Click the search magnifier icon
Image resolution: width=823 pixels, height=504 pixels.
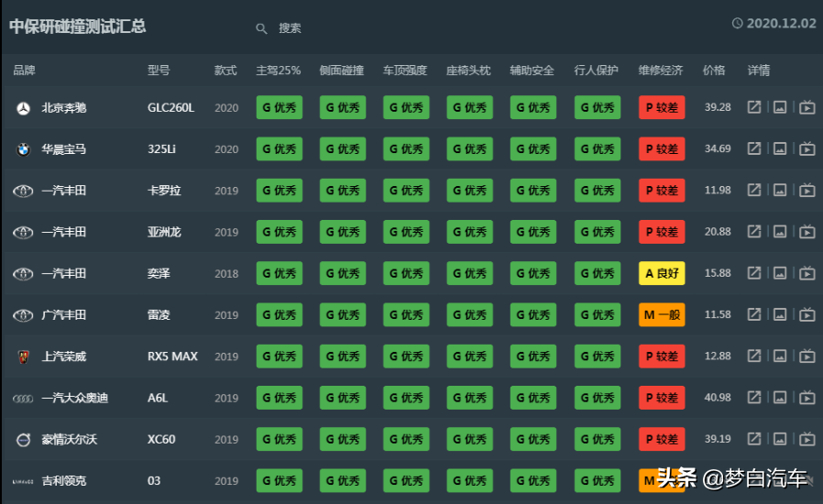coord(261,28)
